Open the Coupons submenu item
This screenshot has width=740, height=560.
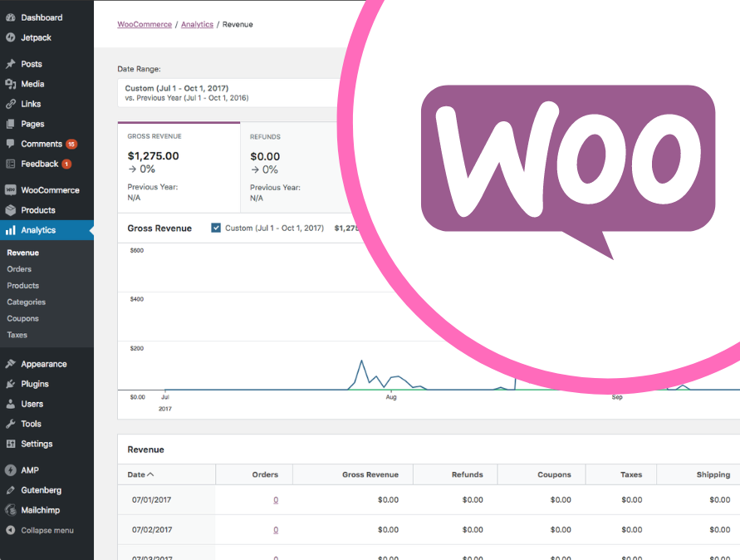[x=22, y=319]
